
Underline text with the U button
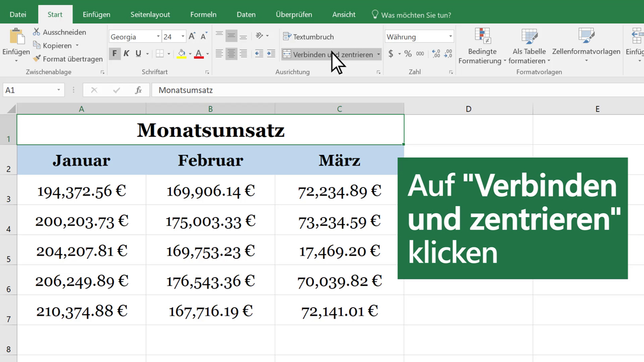pyautogui.click(x=137, y=53)
